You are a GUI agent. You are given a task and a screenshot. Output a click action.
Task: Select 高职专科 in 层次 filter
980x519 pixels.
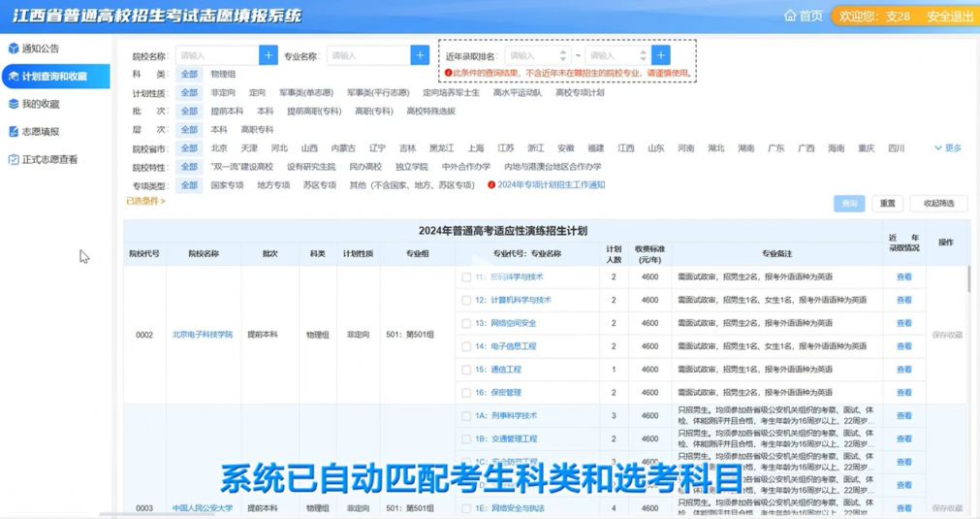pyautogui.click(x=258, y=130)
